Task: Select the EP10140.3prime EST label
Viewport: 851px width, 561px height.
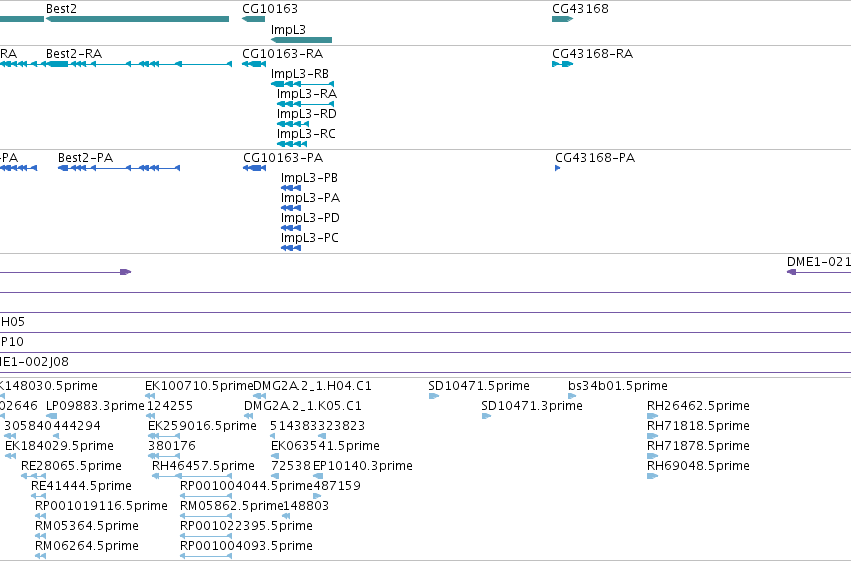Action: click(363, 466)
